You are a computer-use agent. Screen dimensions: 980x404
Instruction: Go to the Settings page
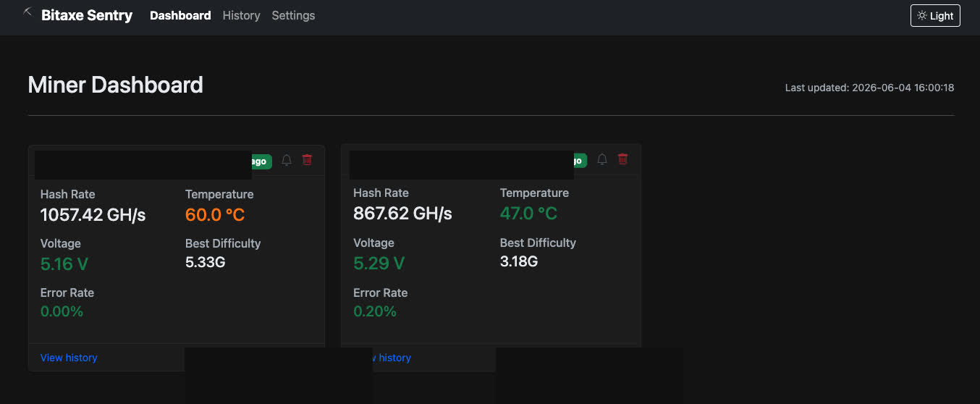click(x=293, y=15)
